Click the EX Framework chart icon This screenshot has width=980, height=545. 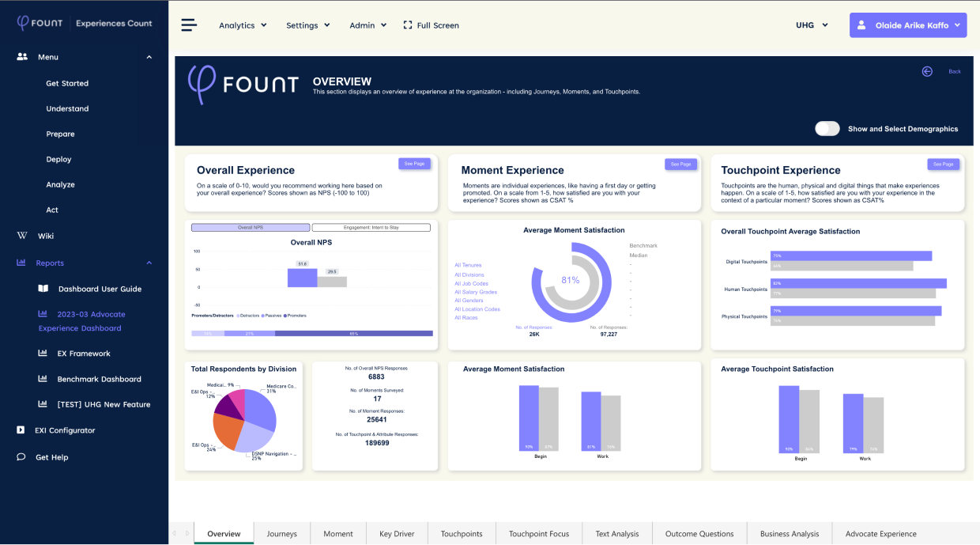(43, 354)
